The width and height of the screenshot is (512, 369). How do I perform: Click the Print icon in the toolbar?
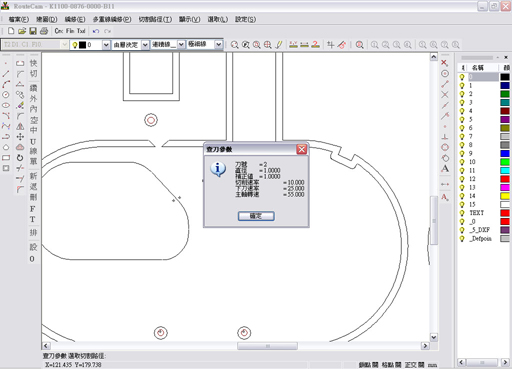tap(44, 31)
